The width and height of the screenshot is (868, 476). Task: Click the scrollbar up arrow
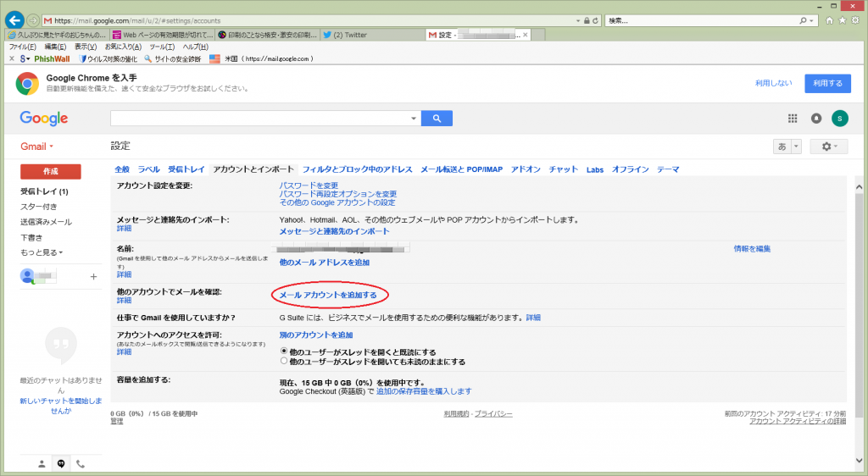859,187
